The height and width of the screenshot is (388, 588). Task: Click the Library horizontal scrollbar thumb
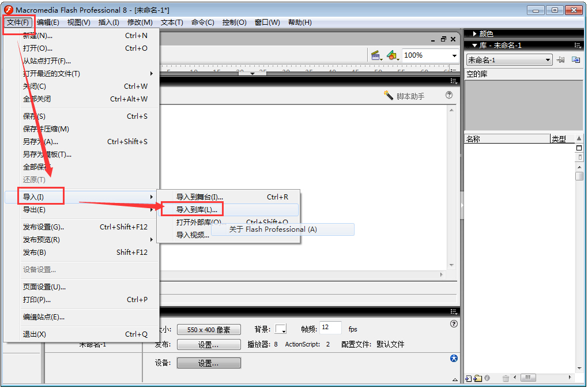click(528, 377)
